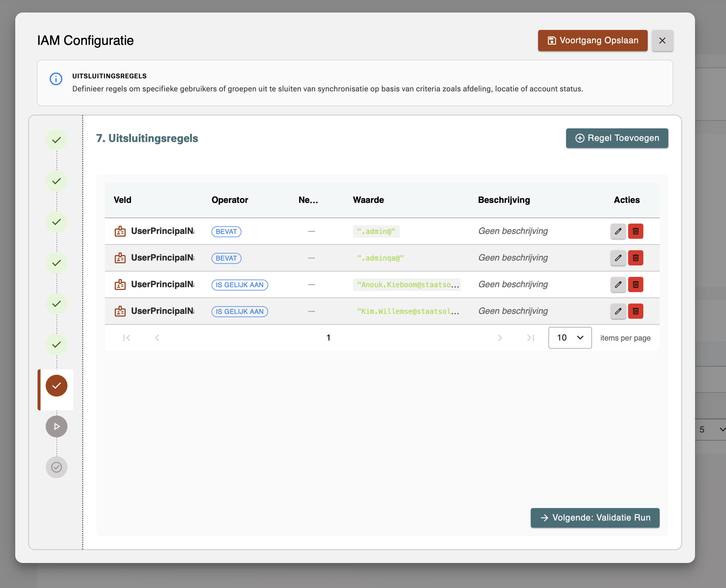Jump to third completed wizard step
Screen dimensions: 726x588
57,222
